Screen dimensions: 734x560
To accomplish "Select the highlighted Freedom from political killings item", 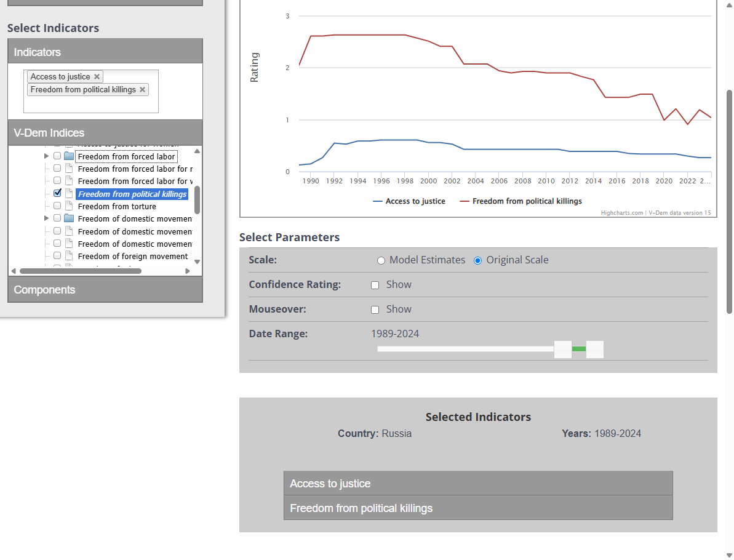I will [x=132, y=194].
